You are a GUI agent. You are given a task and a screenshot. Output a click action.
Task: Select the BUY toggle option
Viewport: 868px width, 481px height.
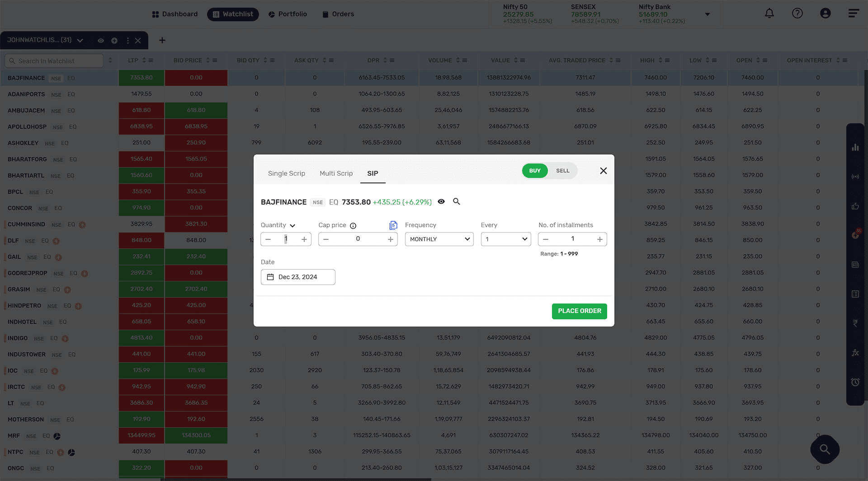click(535, 171)
